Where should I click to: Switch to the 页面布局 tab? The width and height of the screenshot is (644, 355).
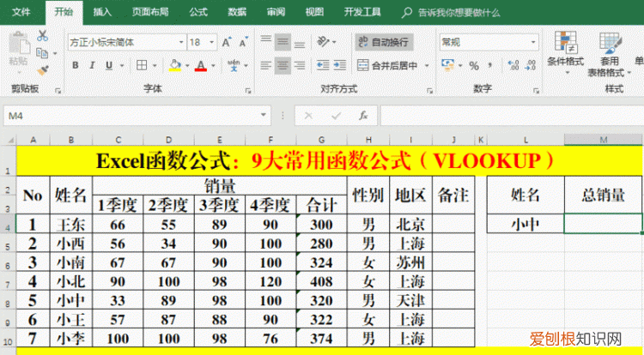click(x=150, y=12)
